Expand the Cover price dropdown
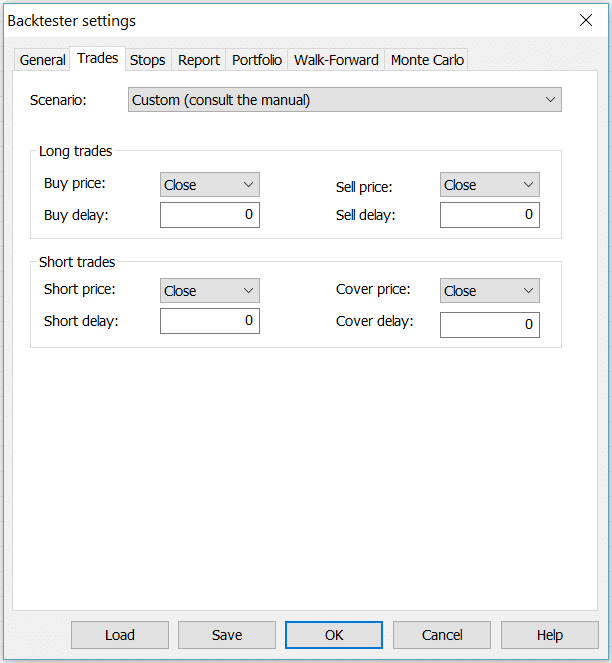 pos(490,291)
